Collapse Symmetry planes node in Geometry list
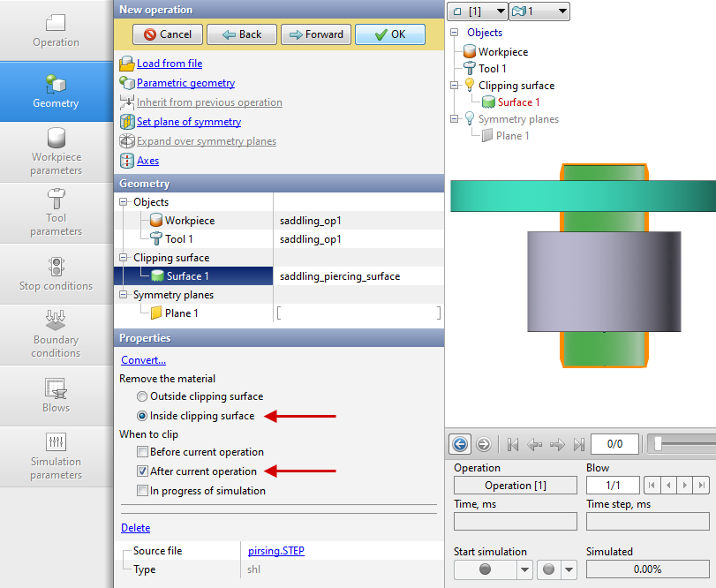716x588 pixels. pyautogui.click(x=124, y=295)
